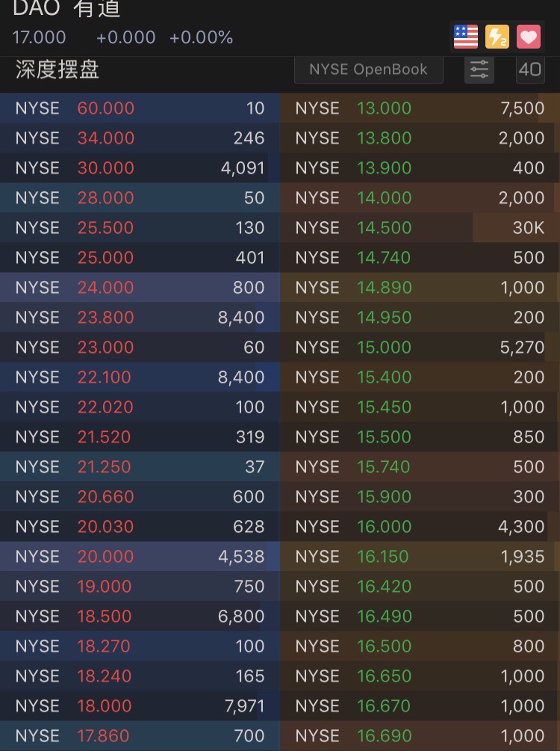Select the bid price 16.670
The height and width of the screenshot is (751, 560).
(x=384, y=706)
